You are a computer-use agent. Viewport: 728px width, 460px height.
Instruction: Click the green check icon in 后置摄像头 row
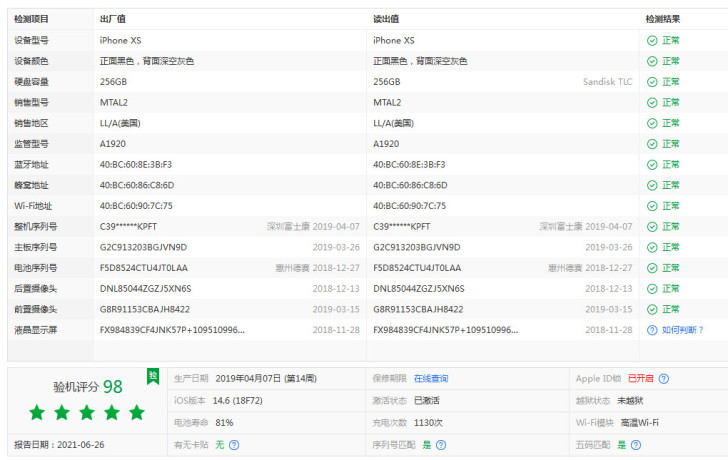(652, 289)
